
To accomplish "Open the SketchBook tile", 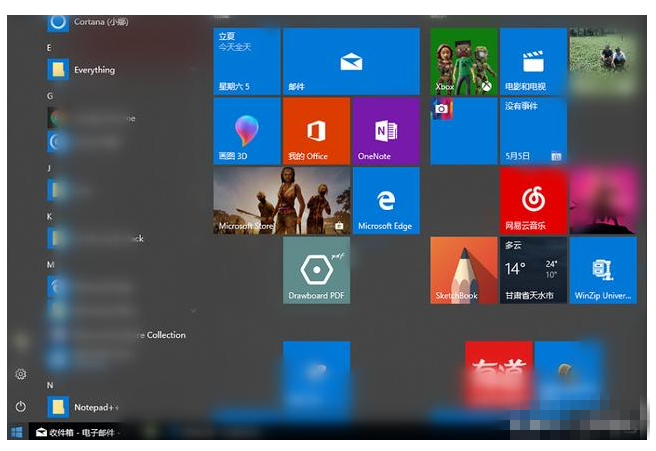I will click(x=464, y=270).
